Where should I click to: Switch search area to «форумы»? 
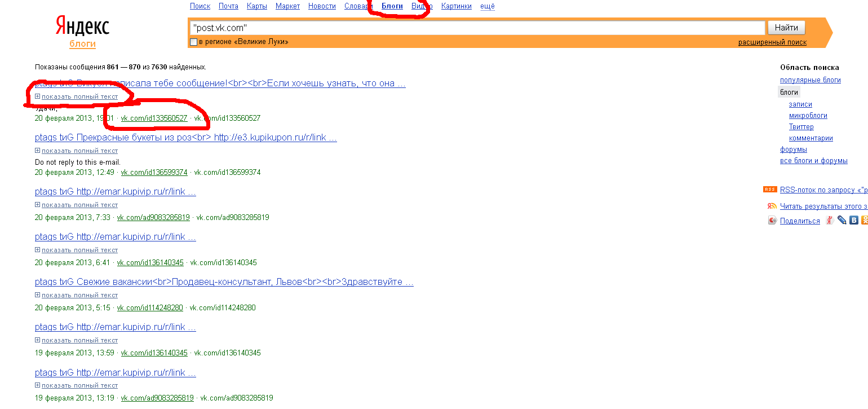794,149
